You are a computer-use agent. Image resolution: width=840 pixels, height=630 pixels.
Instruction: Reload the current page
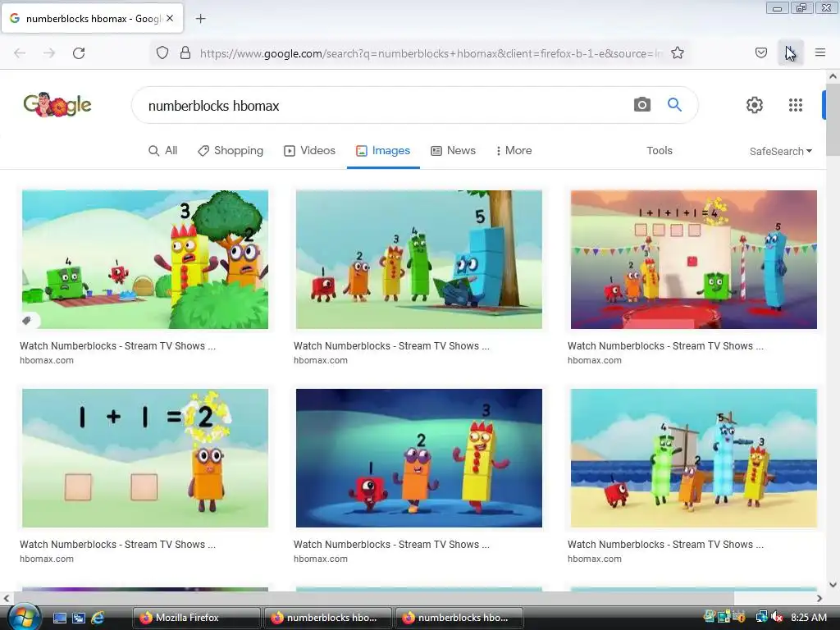[x=79, y=53]
